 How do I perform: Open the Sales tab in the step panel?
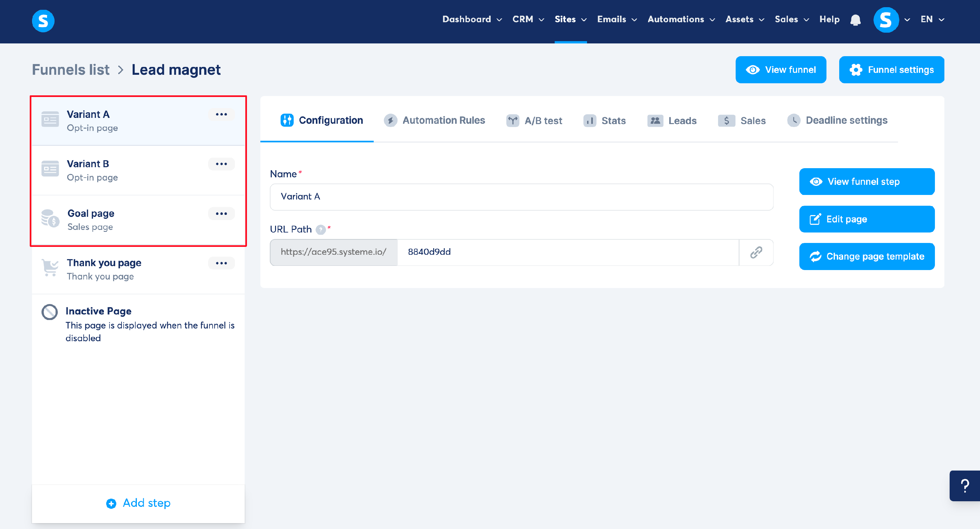pos(742,120)
